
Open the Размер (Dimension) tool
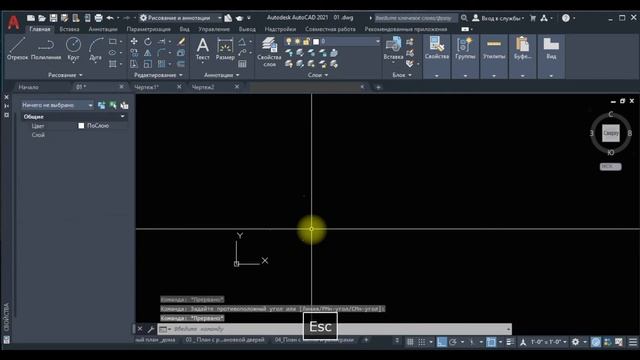coord(225,49)
